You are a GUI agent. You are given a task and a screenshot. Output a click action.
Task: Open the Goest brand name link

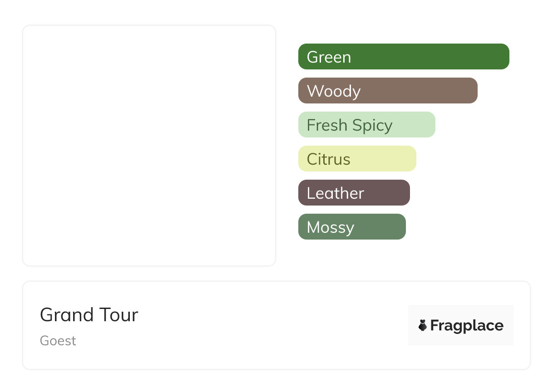58,341
